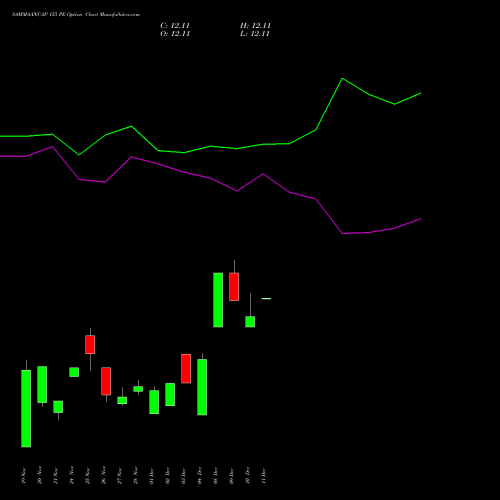Click the "04 Dec" date axis label
The height and width of the screenshot is (500, 500).
click(200, 475)
